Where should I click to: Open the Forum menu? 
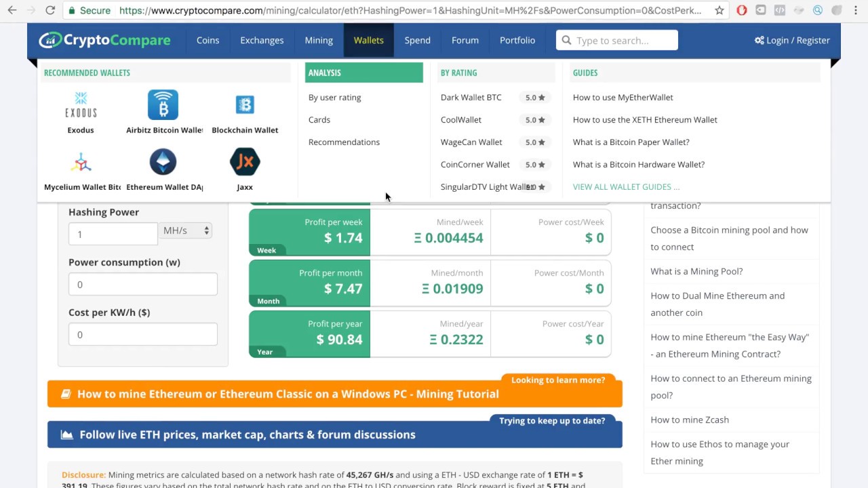(x=465, y=40)
